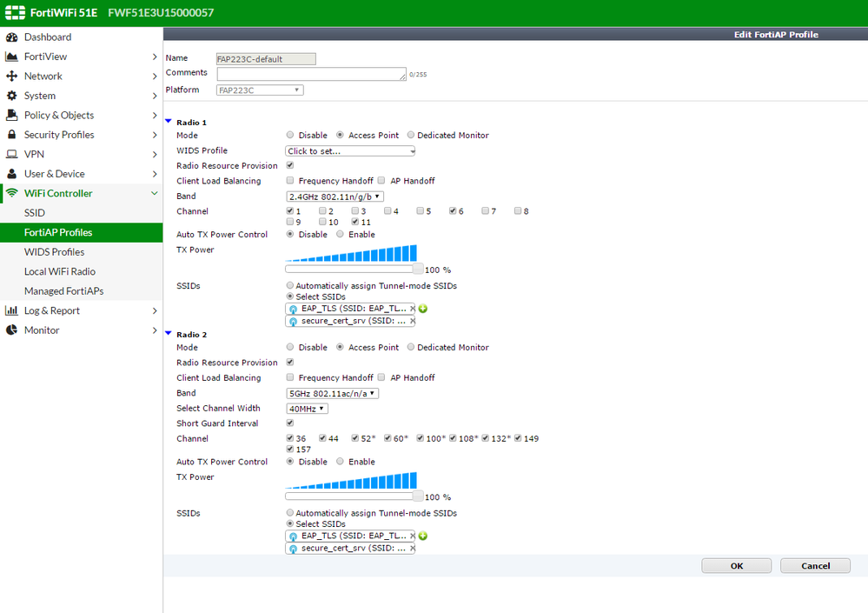Click Radio 1 TX Power slider handle

(x=418, y=270)
